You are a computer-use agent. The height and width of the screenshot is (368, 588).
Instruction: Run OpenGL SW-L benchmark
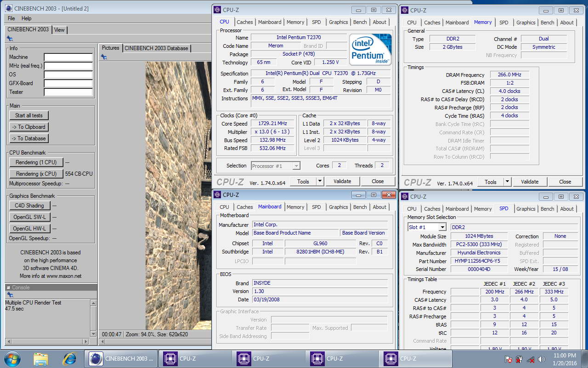coord(29,217)
